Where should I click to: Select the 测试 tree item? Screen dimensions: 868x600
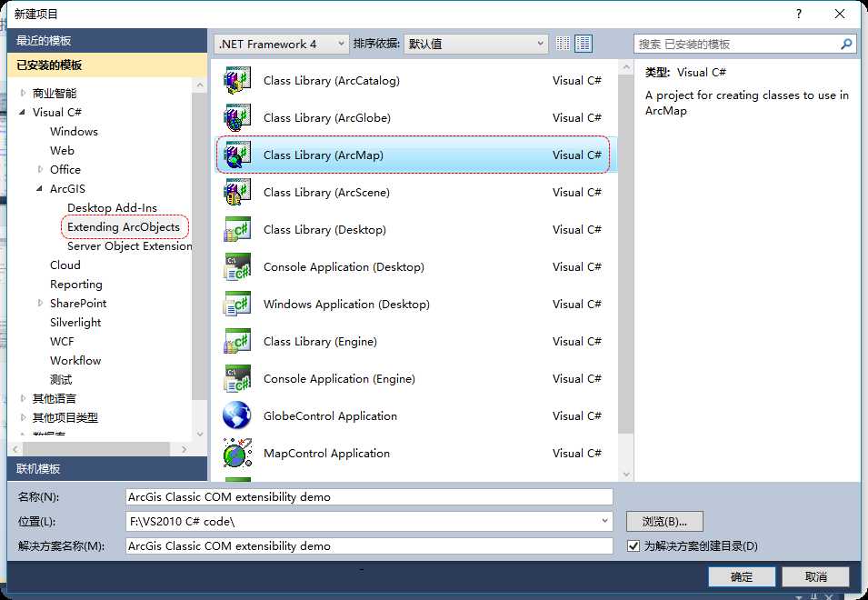pos(61,380)
